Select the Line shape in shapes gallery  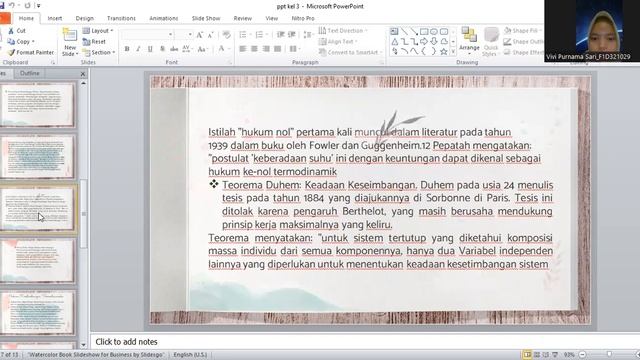point(404,31)
